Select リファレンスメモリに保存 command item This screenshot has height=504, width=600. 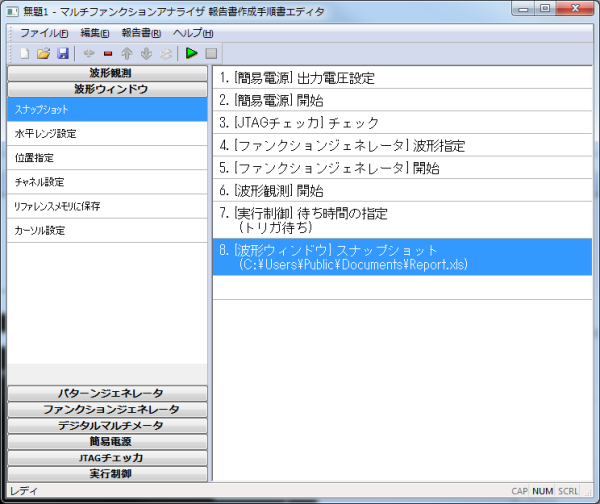tap(107, 206)
